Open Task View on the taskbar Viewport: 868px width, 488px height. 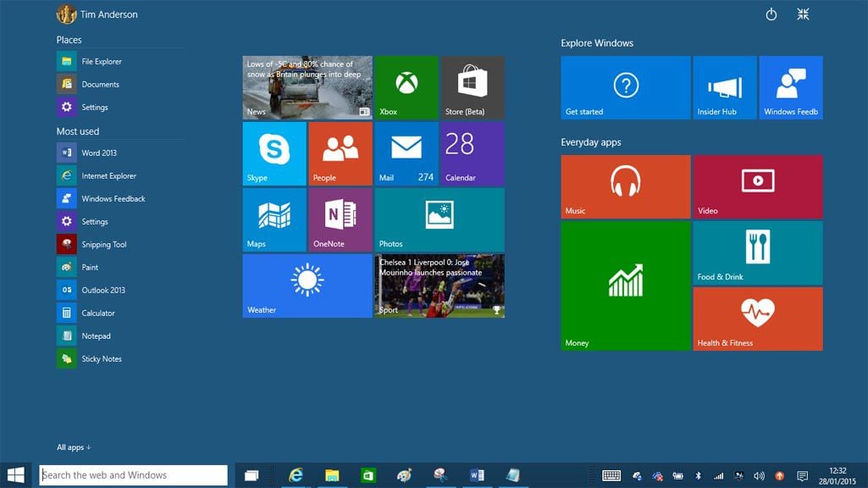(252, 475)
